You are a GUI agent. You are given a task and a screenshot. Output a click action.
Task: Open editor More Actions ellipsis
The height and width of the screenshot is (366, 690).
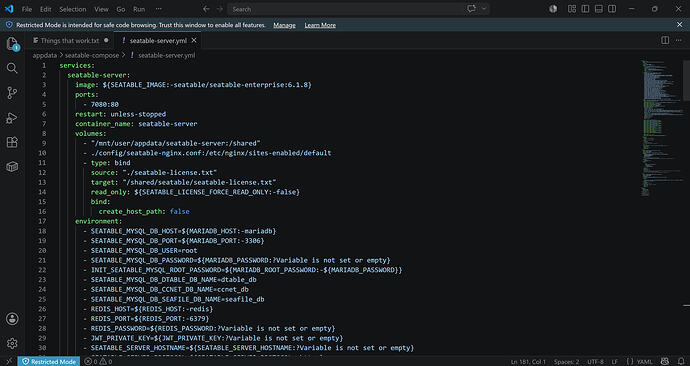coord(679,40)
